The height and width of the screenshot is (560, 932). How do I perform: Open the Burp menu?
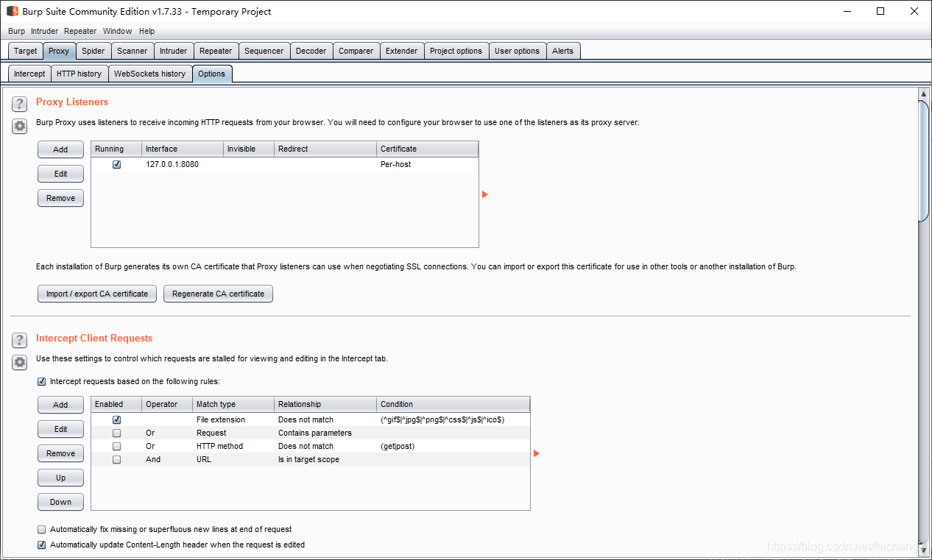tap(16, 31)
